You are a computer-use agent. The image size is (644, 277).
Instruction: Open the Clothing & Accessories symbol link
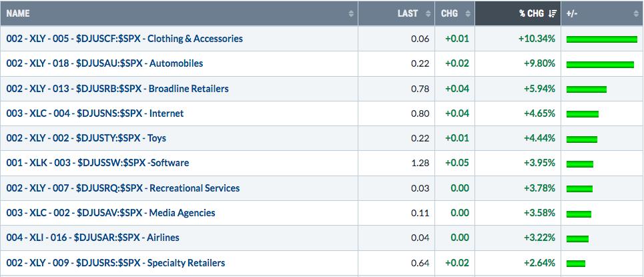(x=124, y=39)
